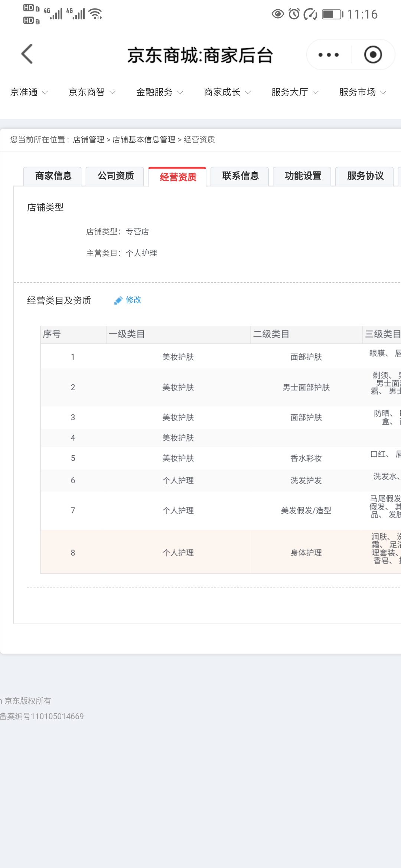Switch to the 商家信息 tab
The image size is (401, 868).
(x=53, y=176)
